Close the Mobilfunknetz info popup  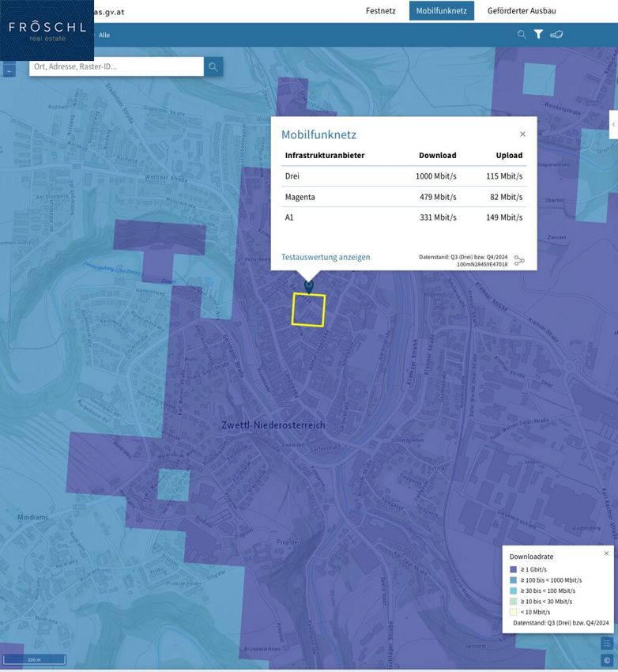pos(522,134)
